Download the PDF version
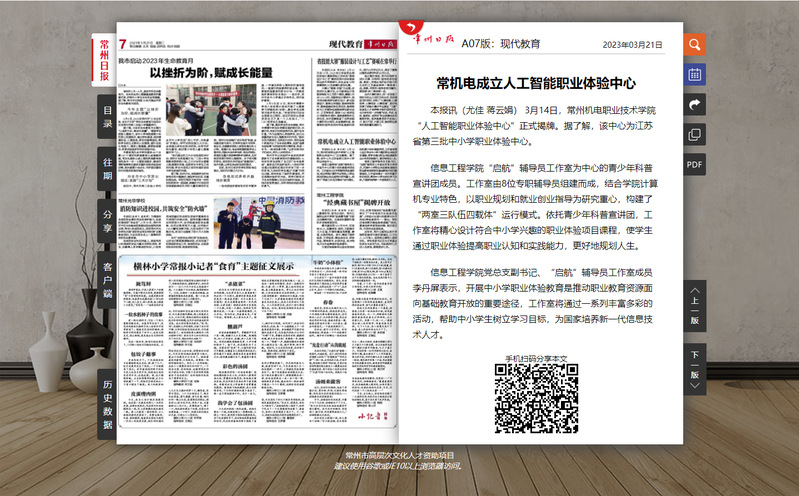 pos(694,164)
